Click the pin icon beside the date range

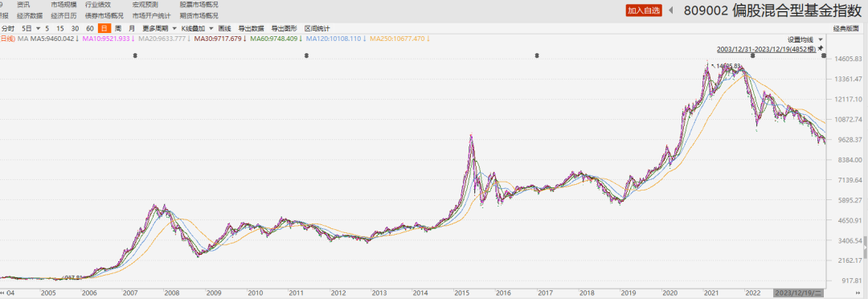[x=821, y=48]
